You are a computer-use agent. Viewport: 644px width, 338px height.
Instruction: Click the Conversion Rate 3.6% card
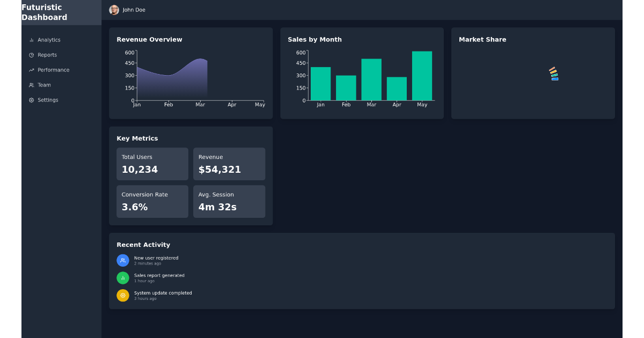[x=152, y=201]
